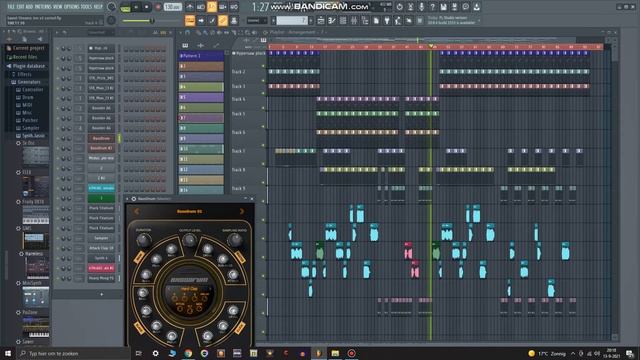Go to next BassDrum preset arrow

coord(242,211)
